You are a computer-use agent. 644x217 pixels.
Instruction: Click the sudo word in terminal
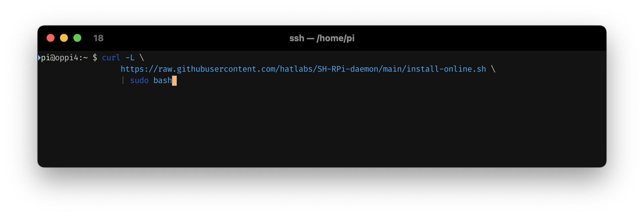139,81
